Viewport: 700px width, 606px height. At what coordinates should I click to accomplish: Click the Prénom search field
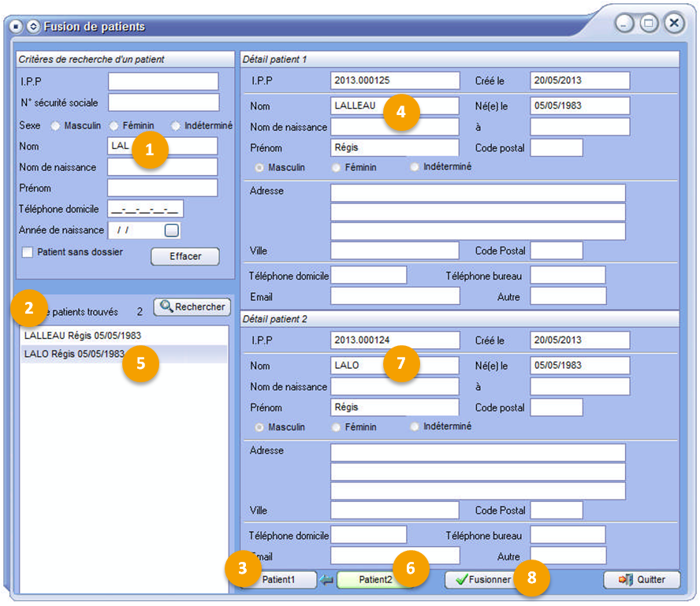(x=162, y=188)
